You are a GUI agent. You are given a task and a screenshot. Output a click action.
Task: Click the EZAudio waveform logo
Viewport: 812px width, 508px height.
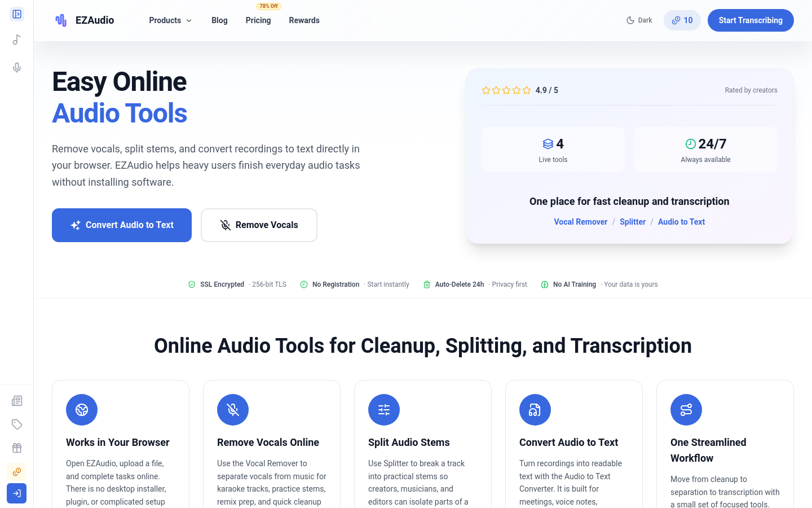(x=61, y=20)
